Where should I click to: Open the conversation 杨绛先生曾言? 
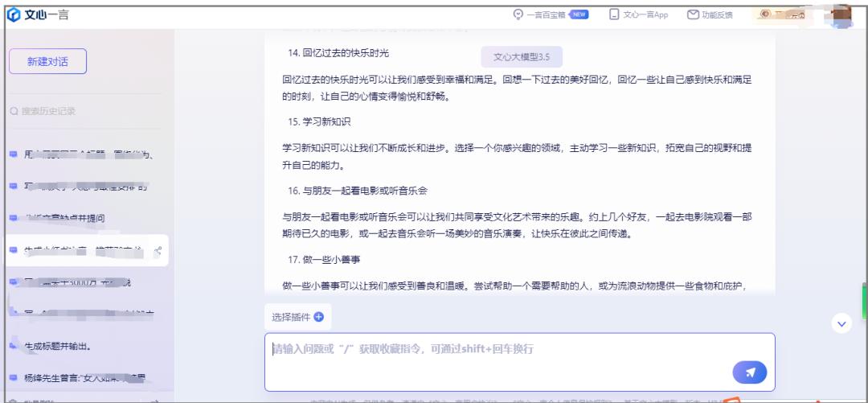coord(84,377)
